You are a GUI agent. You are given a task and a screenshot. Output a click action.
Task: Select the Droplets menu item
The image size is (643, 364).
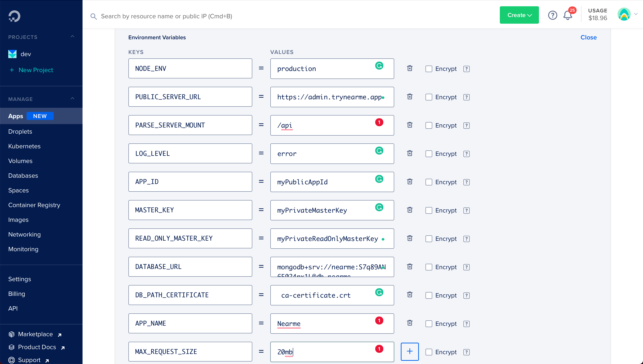(20, 131)
